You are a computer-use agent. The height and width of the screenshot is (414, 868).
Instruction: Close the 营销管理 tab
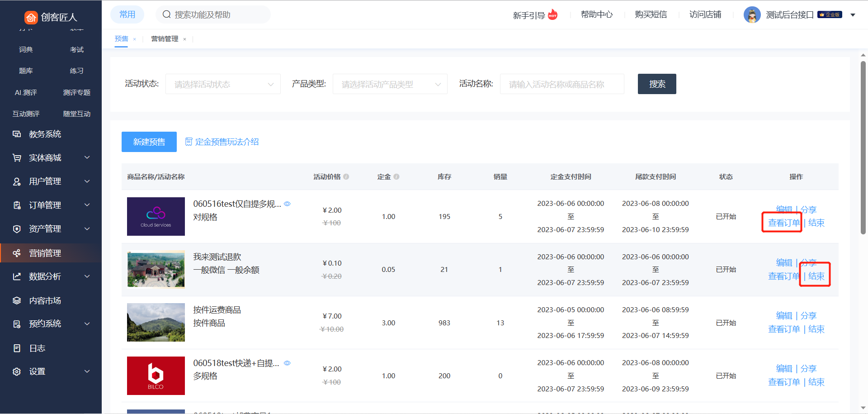tap(184, 39)
